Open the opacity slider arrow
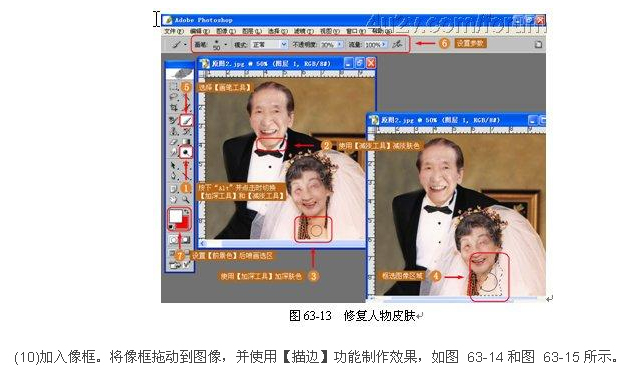This screenshot has width=635, height=376. coord(340,44)
